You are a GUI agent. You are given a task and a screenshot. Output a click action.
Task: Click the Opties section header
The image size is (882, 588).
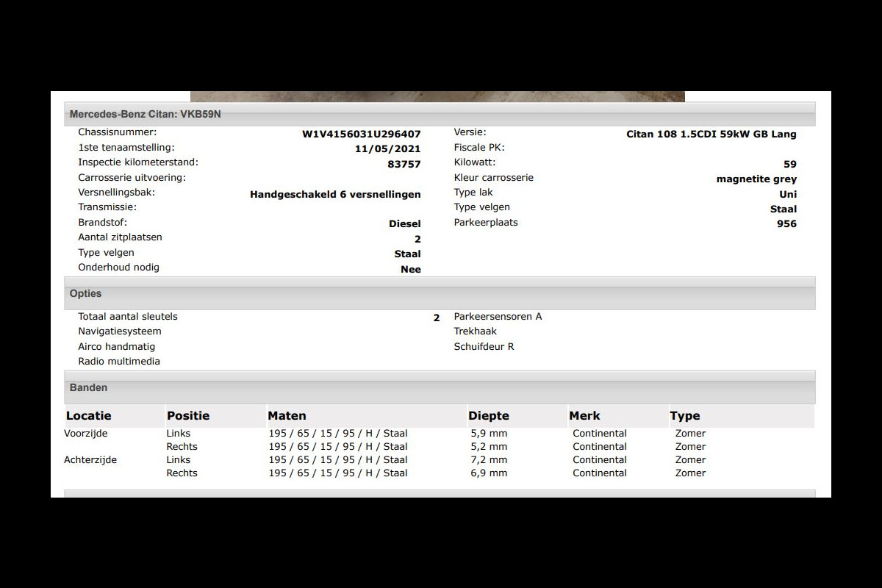click(440, 293)
